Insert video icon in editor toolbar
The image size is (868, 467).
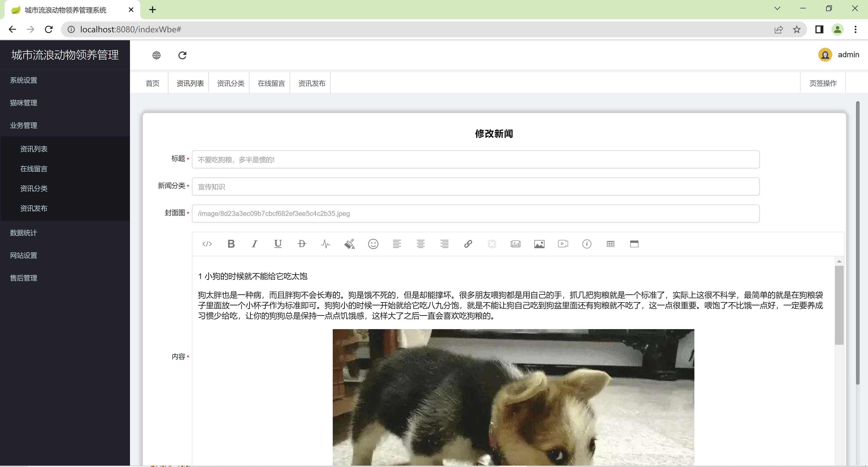tap(563, 244)
